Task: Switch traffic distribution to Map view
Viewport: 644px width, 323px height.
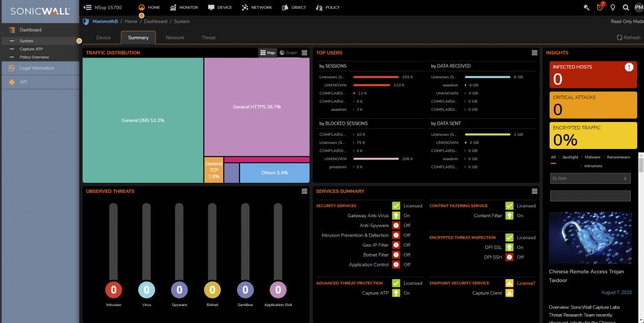Action: pyautogui.click(x=268, y=53)
